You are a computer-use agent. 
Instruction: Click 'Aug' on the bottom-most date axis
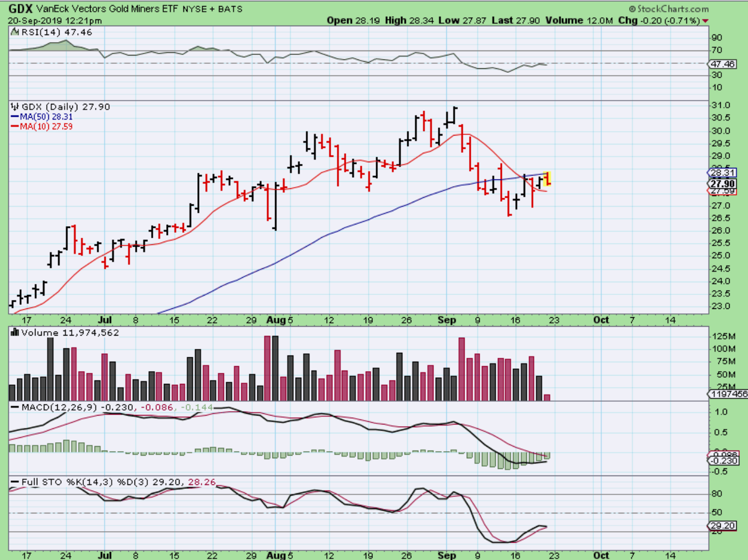pos(276,555)
